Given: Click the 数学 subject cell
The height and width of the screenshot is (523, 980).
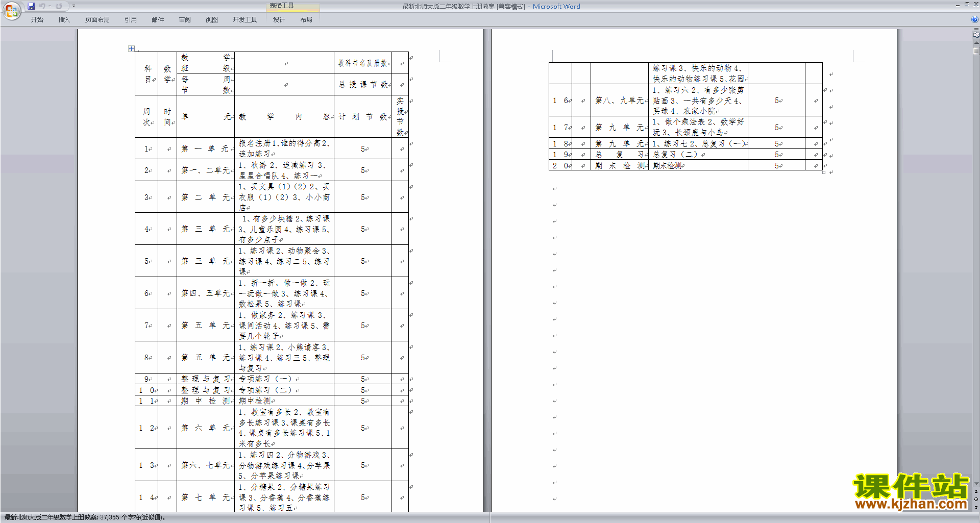Looking at the screenshot, I should tap(167, 73).
